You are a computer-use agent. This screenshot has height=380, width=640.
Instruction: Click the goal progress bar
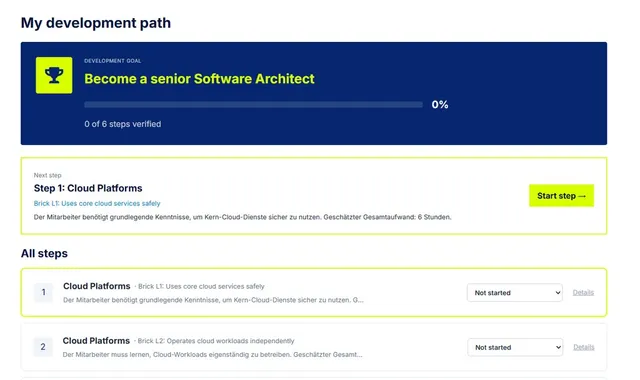coord(253,105)
